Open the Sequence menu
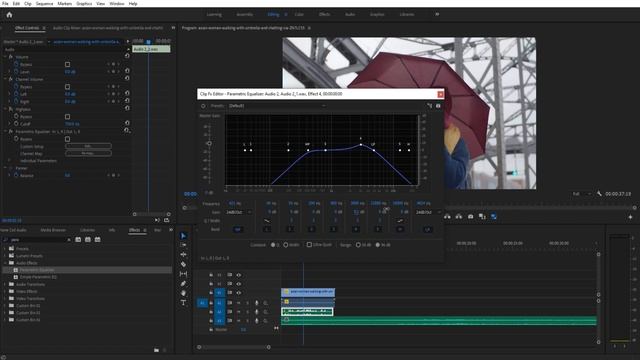The width and height of the screenshot is (640, 360). 44,3
